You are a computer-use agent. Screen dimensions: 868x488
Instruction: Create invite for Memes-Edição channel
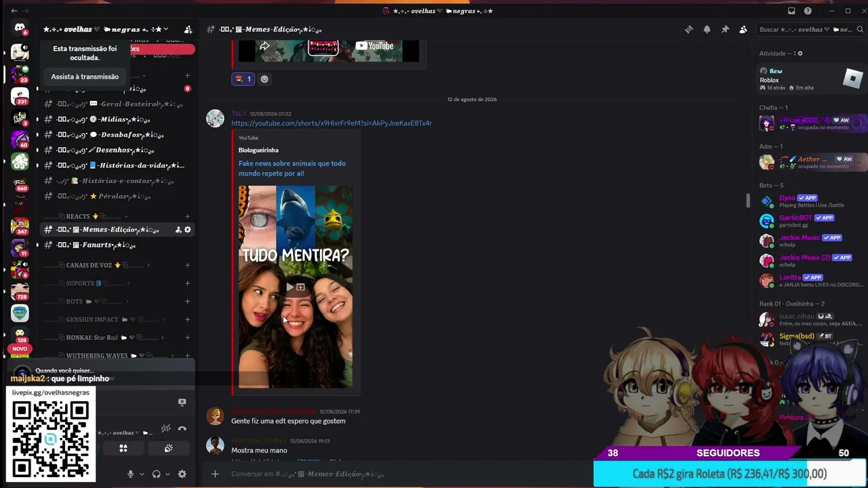point(178,230)
